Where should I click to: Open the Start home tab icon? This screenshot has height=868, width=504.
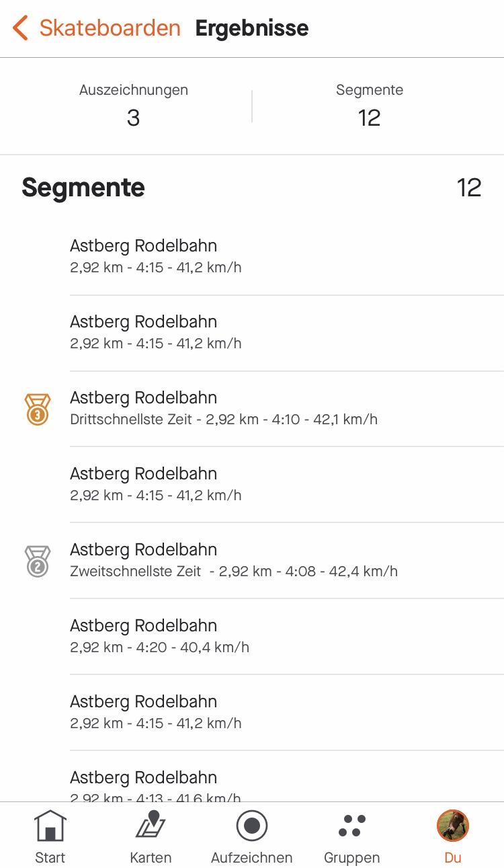click(50, 826)
